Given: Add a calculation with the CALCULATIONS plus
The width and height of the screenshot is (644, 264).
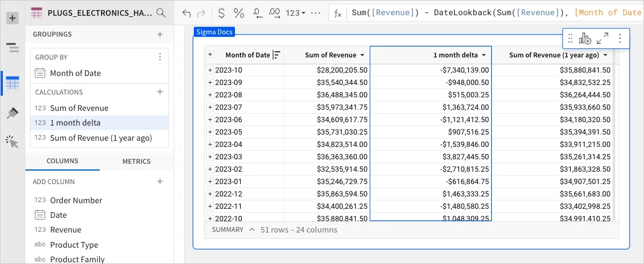Looking at the screenshot, I should point(160,92).
